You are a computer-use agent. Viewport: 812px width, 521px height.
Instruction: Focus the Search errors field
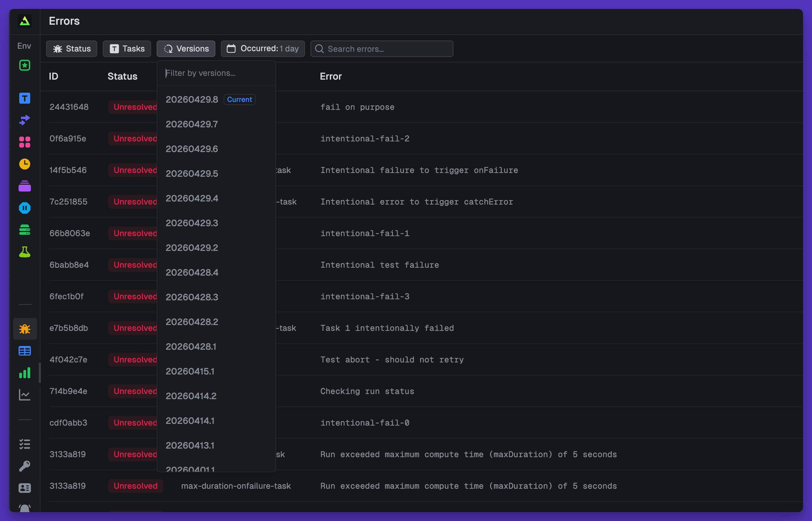tap(382, 49)
